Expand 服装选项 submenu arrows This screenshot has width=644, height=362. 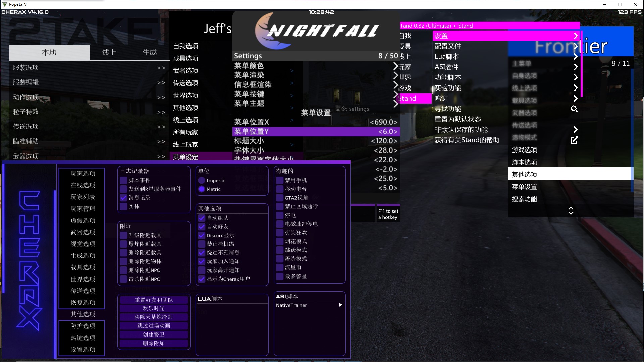(161, 68)
